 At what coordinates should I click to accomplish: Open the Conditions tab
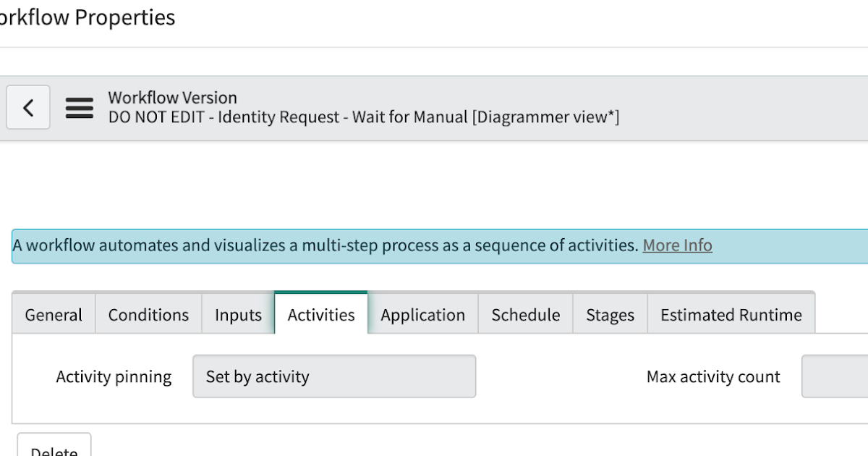point(148,314)
